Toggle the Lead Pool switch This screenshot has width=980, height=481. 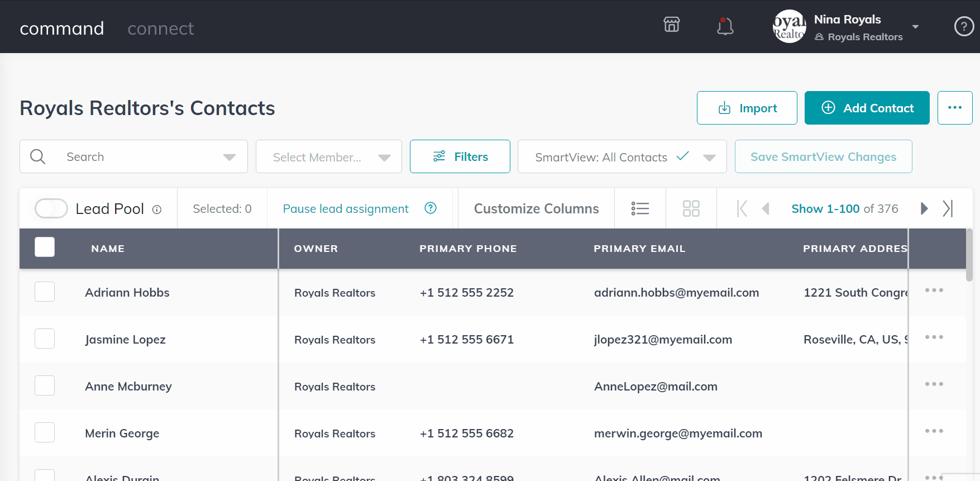(x=51, y=208)
